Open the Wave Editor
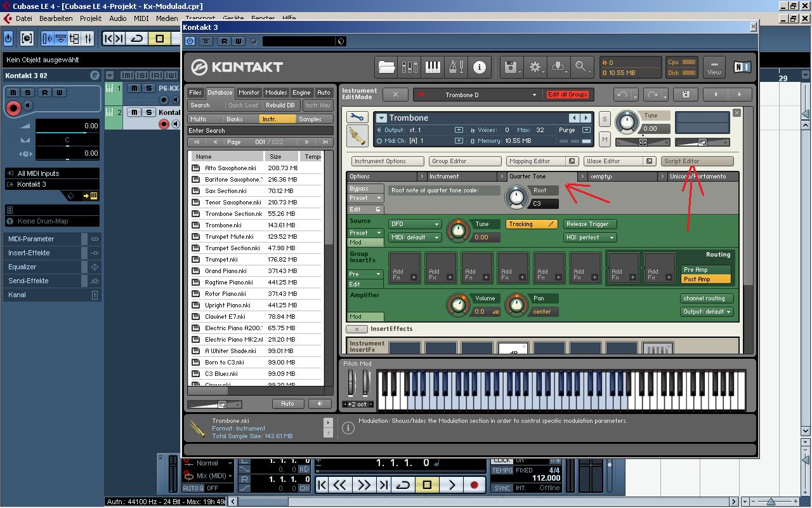Screen dimensions: 812x508 point(619,161)
